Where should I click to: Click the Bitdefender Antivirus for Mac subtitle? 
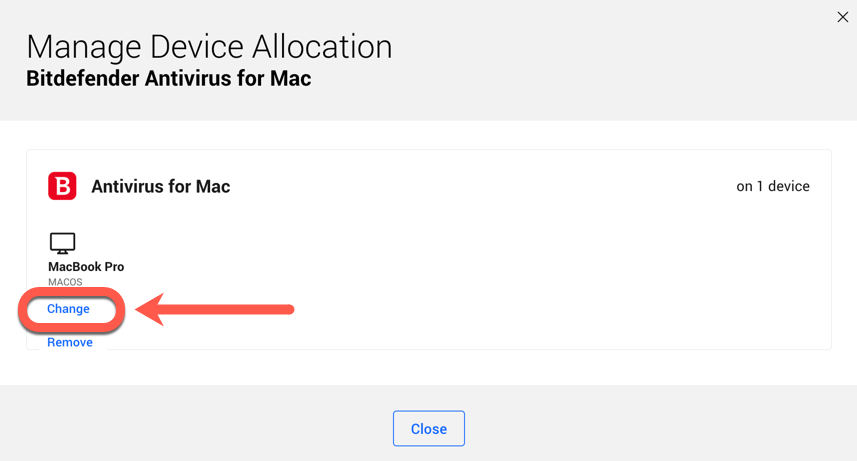pyautogui.click(x=169, y=79)
